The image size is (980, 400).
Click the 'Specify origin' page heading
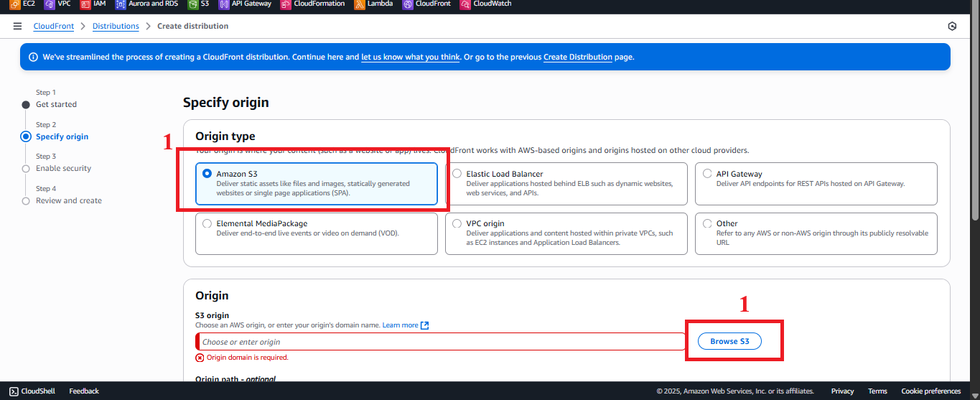pyautogui.click(x=226, y=103)
